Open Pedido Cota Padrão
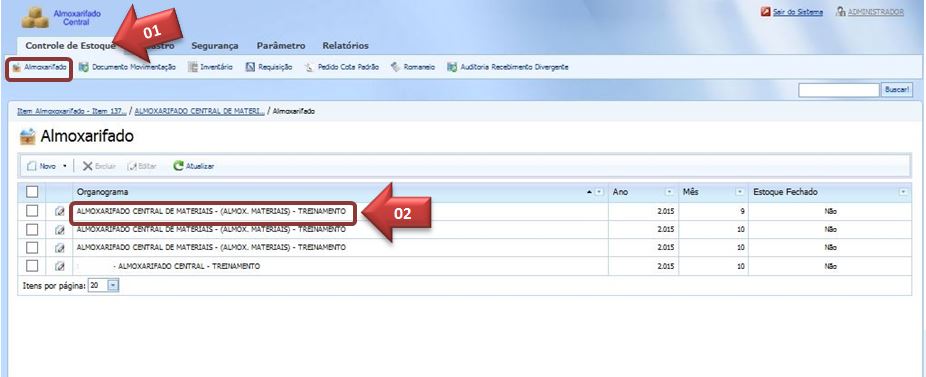This screenshot has height=377, width=926. 342,67
